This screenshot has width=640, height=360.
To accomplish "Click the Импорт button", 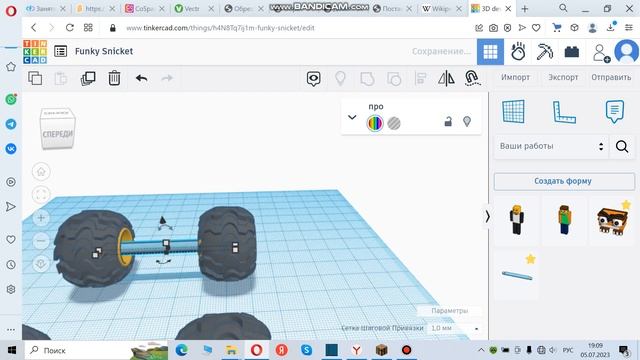I will coord(515,77).
